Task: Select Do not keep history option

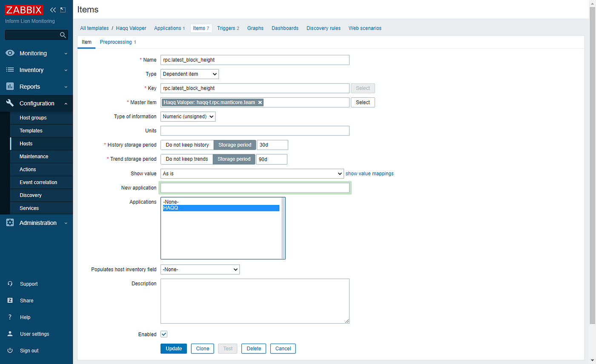Action: 187,145
